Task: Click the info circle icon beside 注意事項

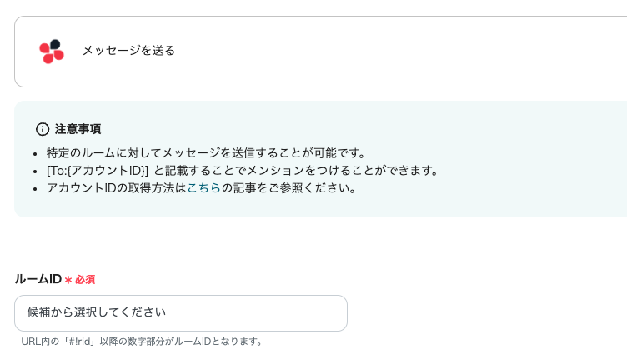Action: [43, 129]
